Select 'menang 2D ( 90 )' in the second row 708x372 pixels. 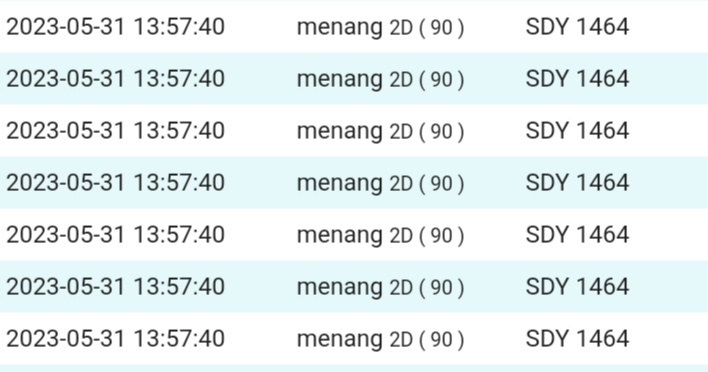pos(380,79)
